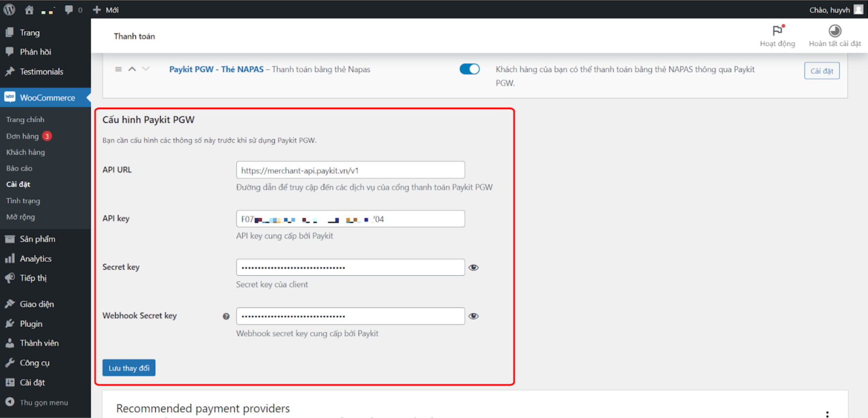
Task: Click the Cấu hình Paykit PGW heading
Action: (148, 120)
